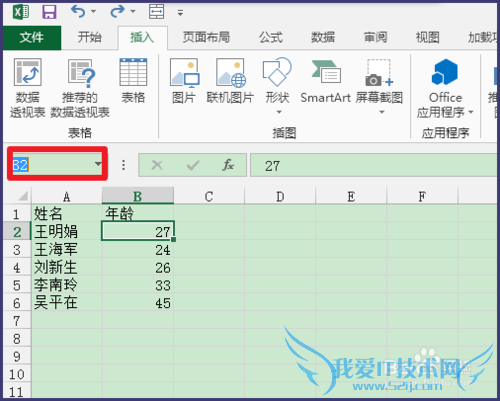Click the cell with value 45
The image size is (500, 401).
click(138, 302)
